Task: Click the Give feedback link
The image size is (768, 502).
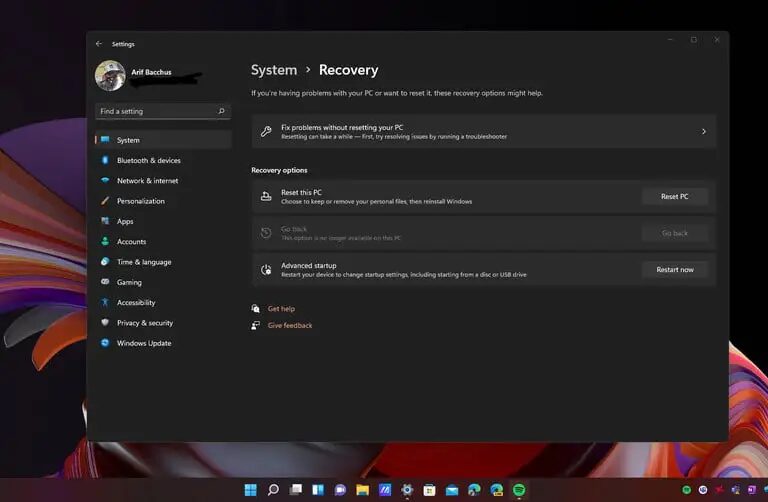Action: pos(290,325)
